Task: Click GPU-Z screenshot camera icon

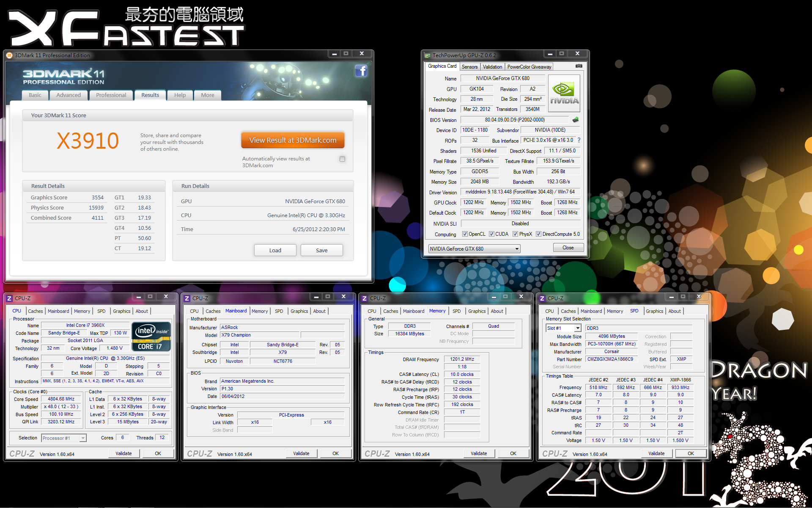Action: pyautogui.click(x=579, y=66)
